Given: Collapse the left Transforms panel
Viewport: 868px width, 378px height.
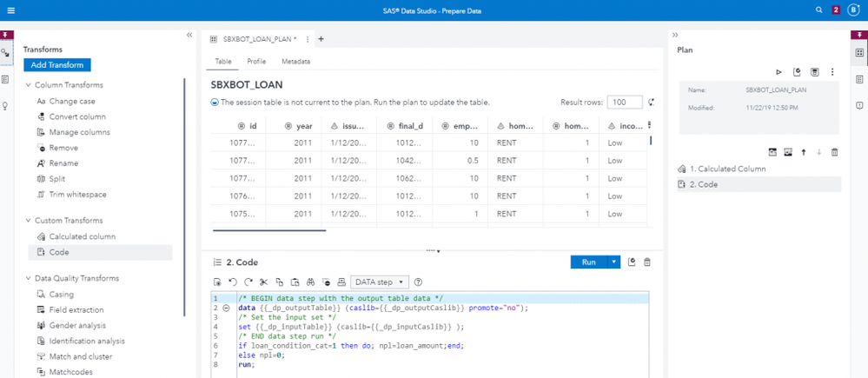Looking at the screenshot, I should [189, 36].
